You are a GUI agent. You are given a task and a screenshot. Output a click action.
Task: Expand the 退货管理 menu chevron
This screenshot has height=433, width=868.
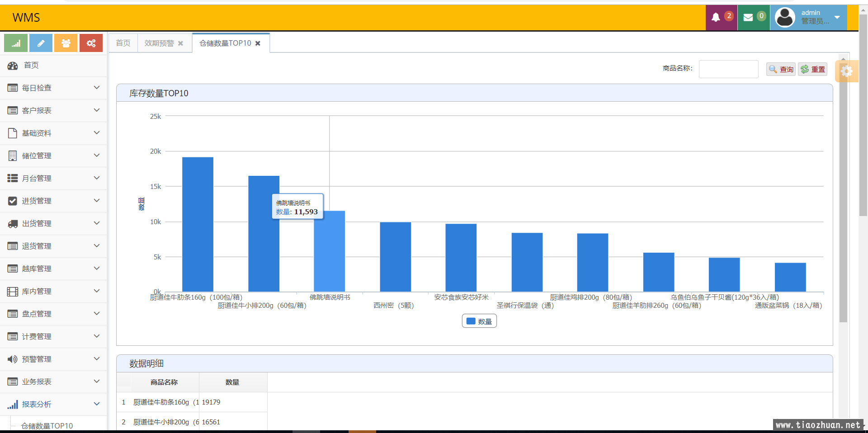point(96,245)
